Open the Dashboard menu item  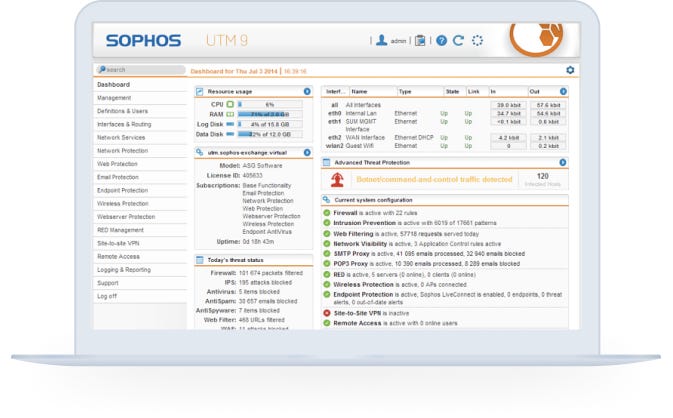(x=140, y=85)
